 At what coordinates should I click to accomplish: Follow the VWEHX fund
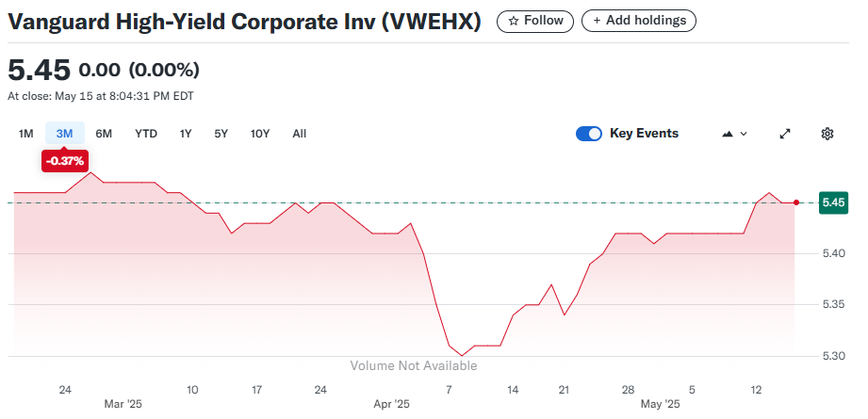(x=535, y=21)
